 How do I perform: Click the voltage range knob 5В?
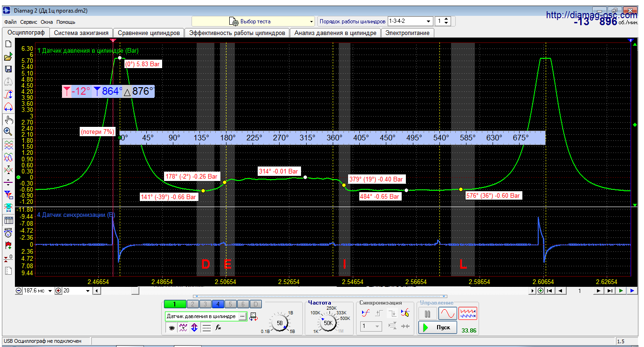coord(280,323)
